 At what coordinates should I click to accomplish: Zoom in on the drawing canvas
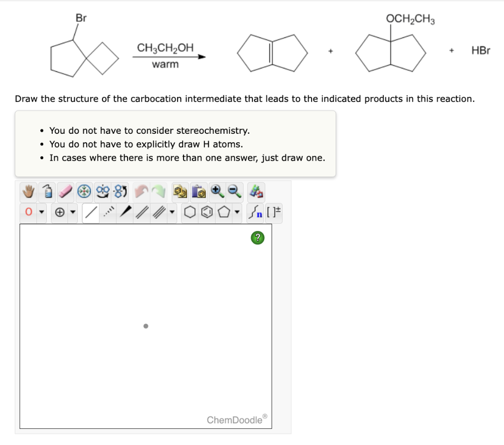tap(217, 192)
